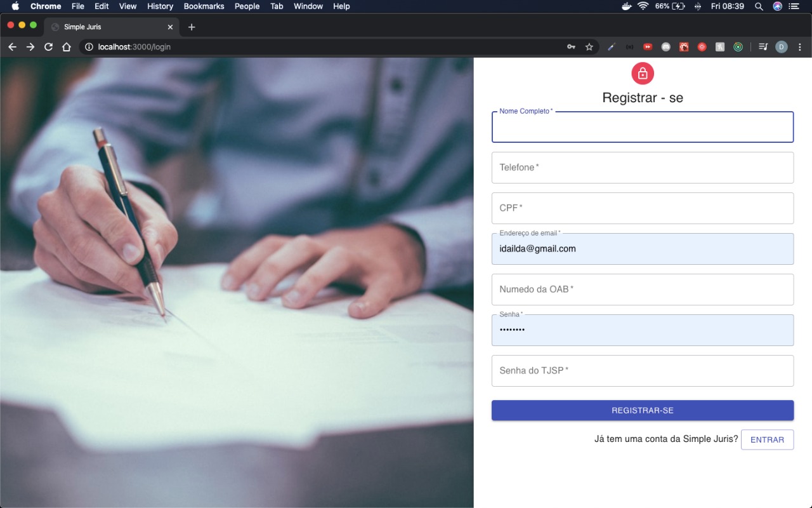Open the Docker whale menu bar icon

627,6
